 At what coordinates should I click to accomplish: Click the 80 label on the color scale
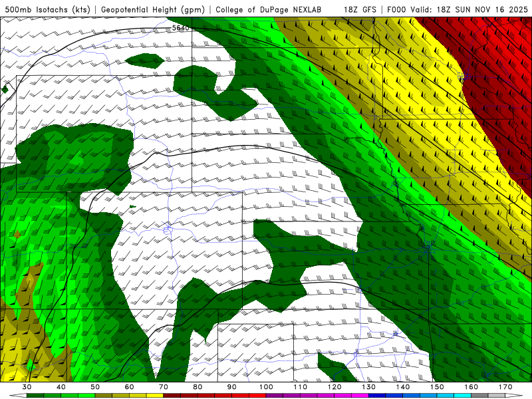[x=198, y=387]
